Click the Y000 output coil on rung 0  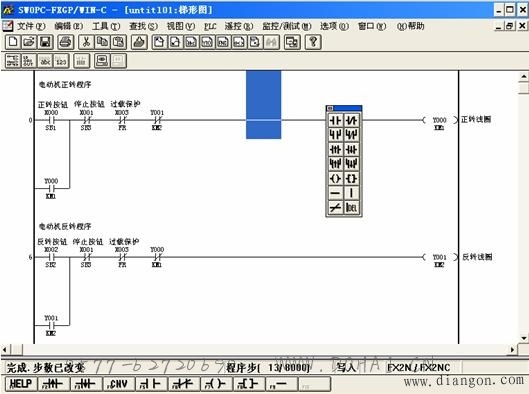tap(440, 120)
